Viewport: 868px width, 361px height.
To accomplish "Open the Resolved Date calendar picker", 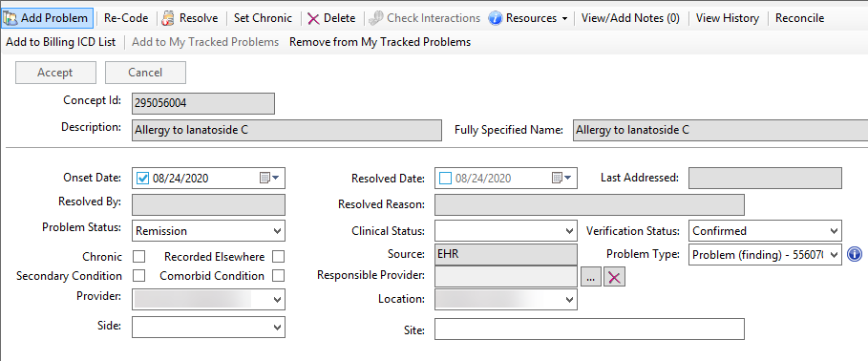I will (x=562, y=178).
